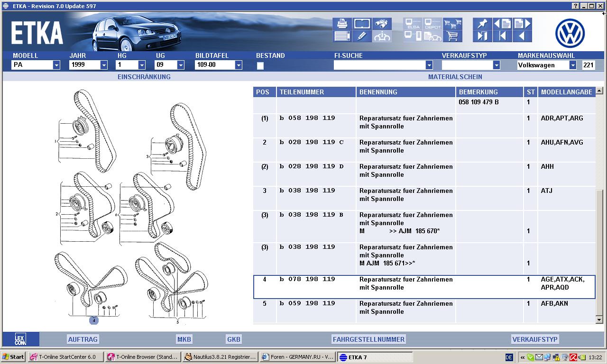The image size is (607, 364).
Task: Open search with the binoculars icon
Action: [x=382, y=24]
